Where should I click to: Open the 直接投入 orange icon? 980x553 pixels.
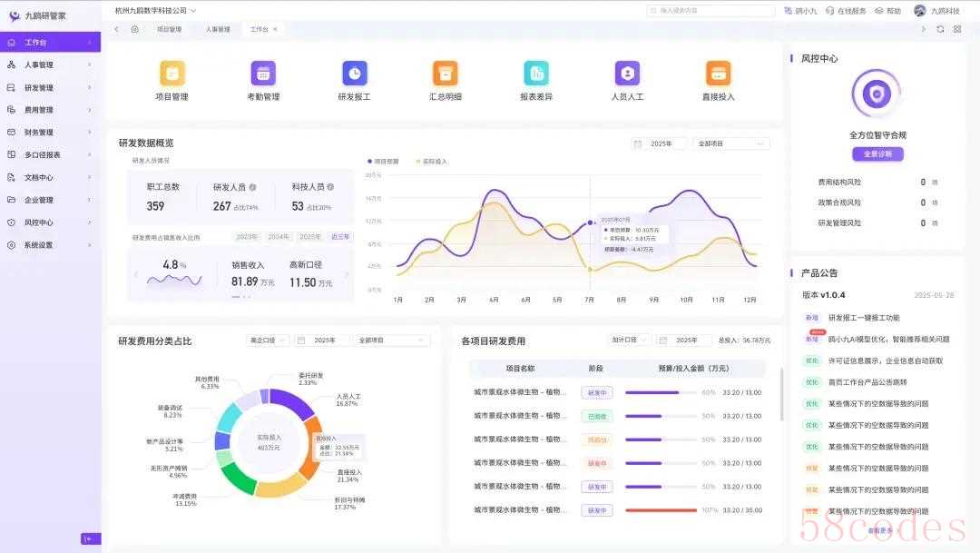pyautogui.click(x=718, y=73)
